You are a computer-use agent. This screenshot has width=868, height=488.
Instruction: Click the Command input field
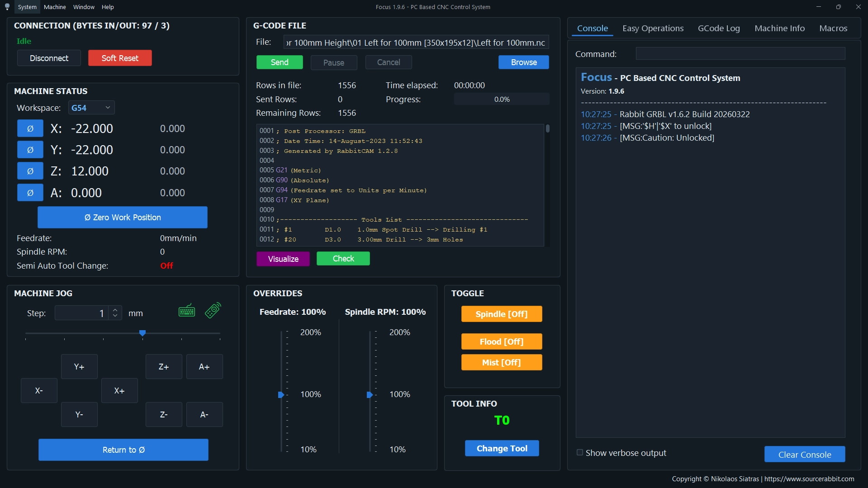click(740, 54)
